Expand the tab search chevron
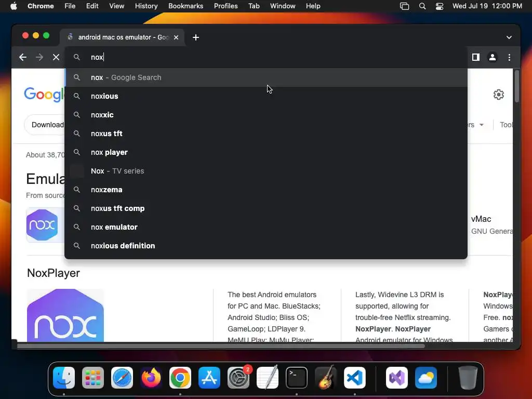Image resolution: width=532 pixels, height=399 pixels. point(509,37)
